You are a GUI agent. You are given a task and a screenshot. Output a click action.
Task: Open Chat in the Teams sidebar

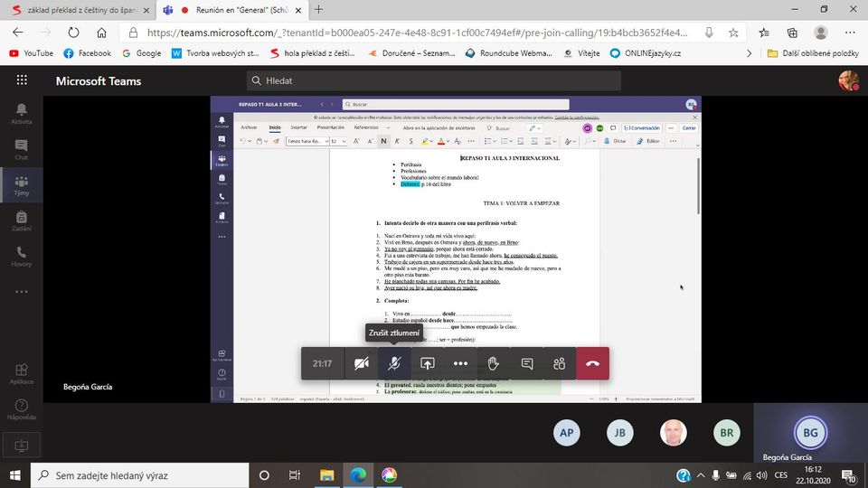21,149
